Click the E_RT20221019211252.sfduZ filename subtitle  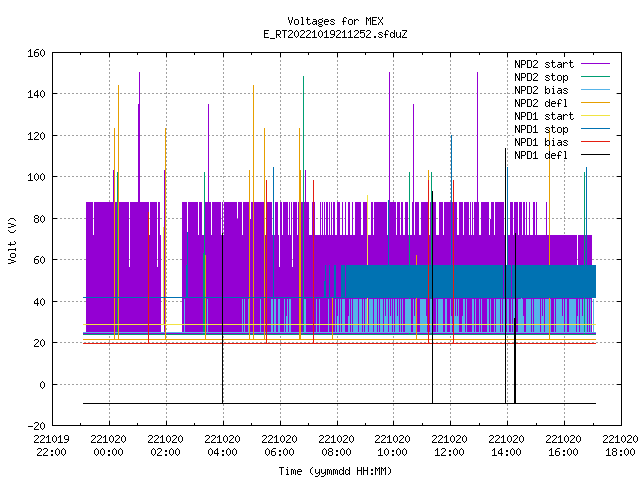tap(335, 34)
